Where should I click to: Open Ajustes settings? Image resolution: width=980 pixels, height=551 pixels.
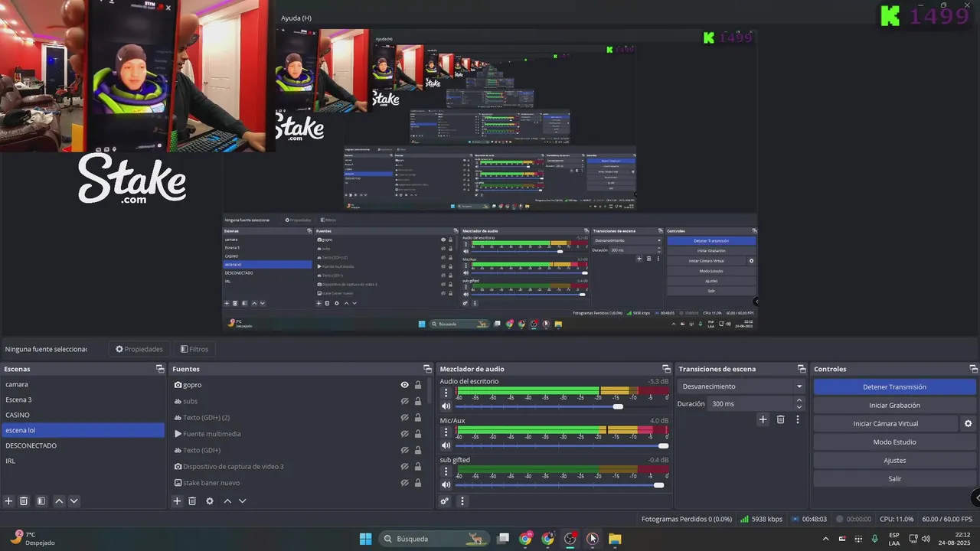point(894,460)
